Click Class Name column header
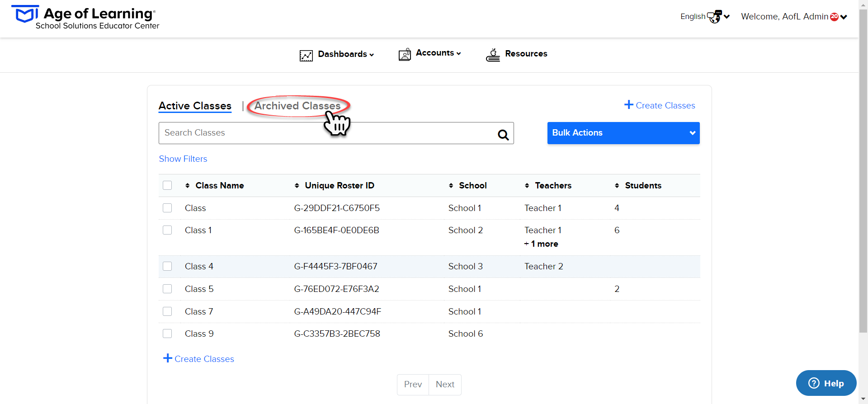This screenshot has height=404, width=868. [220, 186]
